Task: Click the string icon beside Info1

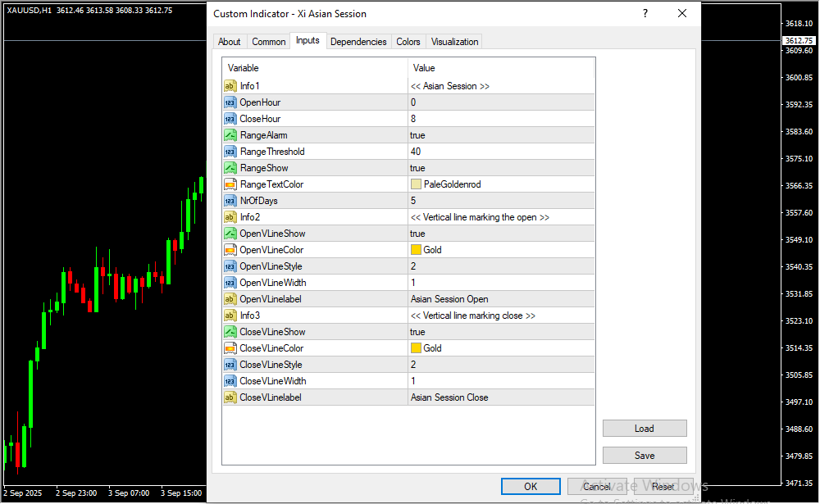Action: (230, 86)
